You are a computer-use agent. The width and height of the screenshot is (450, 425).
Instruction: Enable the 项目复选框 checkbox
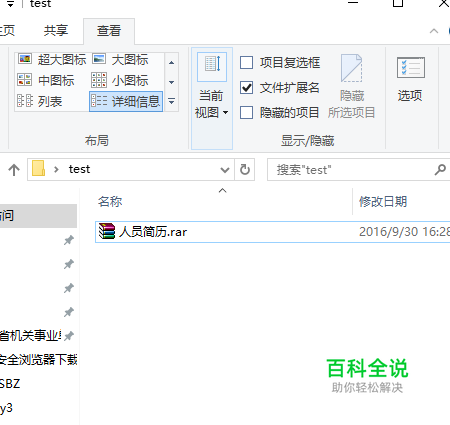pos(247,63)
